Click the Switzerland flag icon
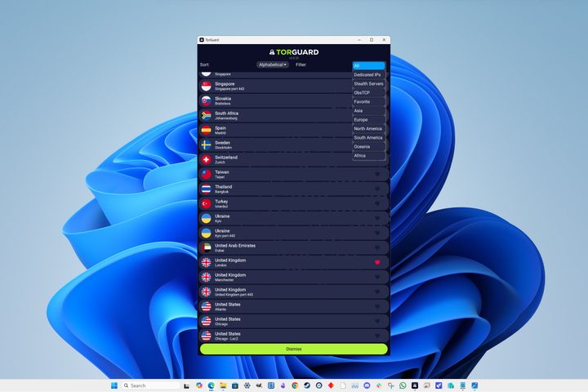The height and width of the screenshot is (392, 588). (x=206, y=159)
